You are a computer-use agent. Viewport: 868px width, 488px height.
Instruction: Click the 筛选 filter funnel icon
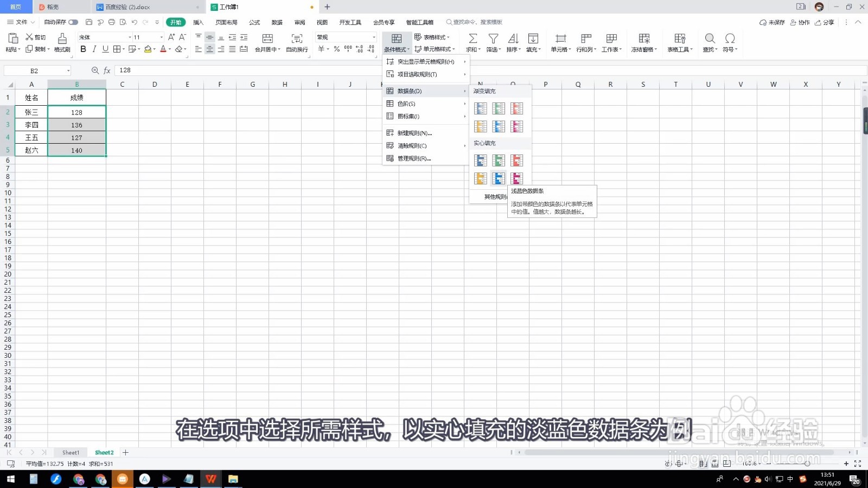pyautogui.click(x=493, y=38)
